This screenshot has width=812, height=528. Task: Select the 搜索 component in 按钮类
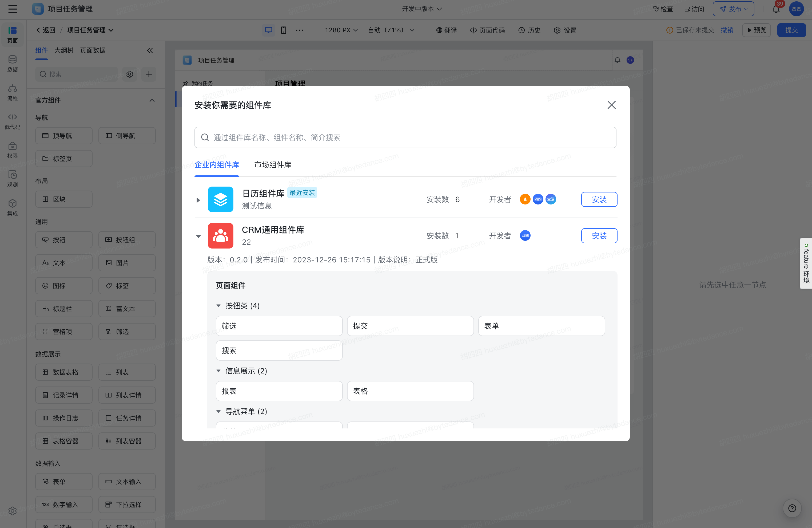point(279,350)
